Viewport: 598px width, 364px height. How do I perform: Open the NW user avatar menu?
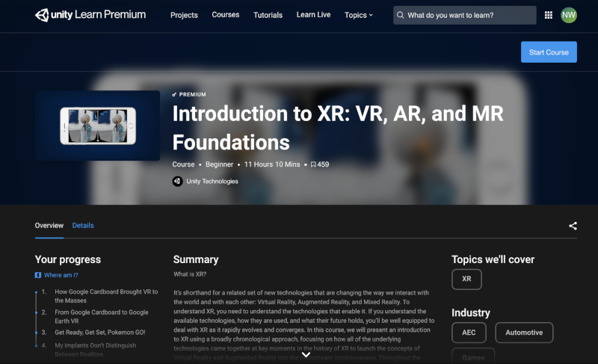(569, 15)
